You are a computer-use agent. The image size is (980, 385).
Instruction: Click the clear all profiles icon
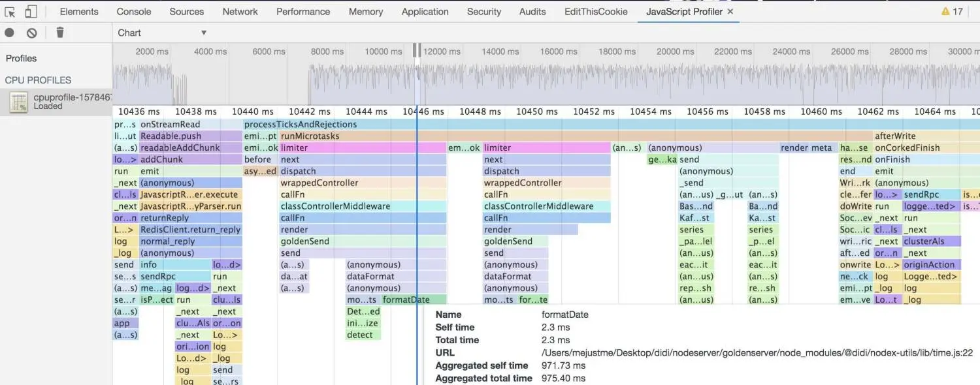pos(31,33)
